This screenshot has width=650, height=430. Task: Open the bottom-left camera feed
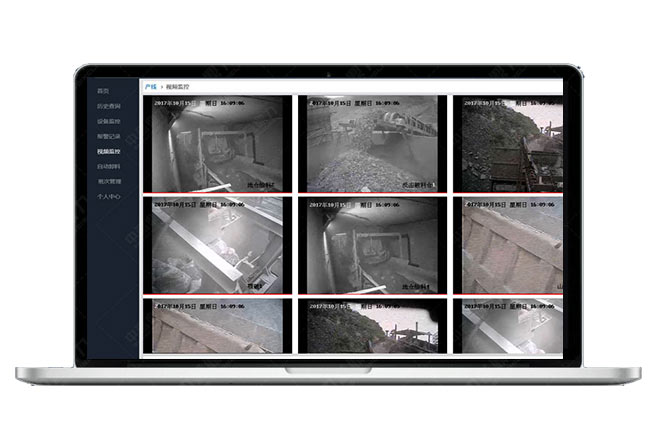(217, 326)
